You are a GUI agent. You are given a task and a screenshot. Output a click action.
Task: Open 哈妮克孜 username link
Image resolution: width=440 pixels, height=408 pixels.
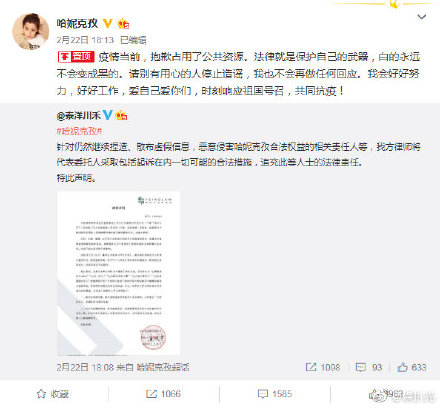(x=77, y=23)
